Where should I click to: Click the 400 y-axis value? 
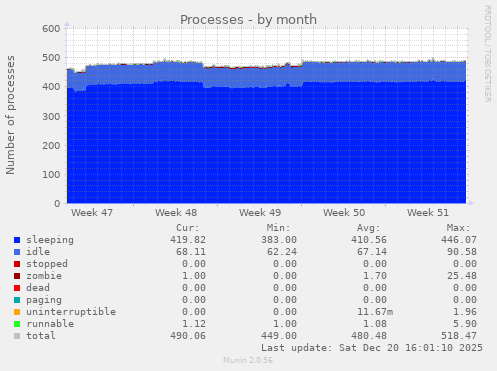(x=51, y=87)
